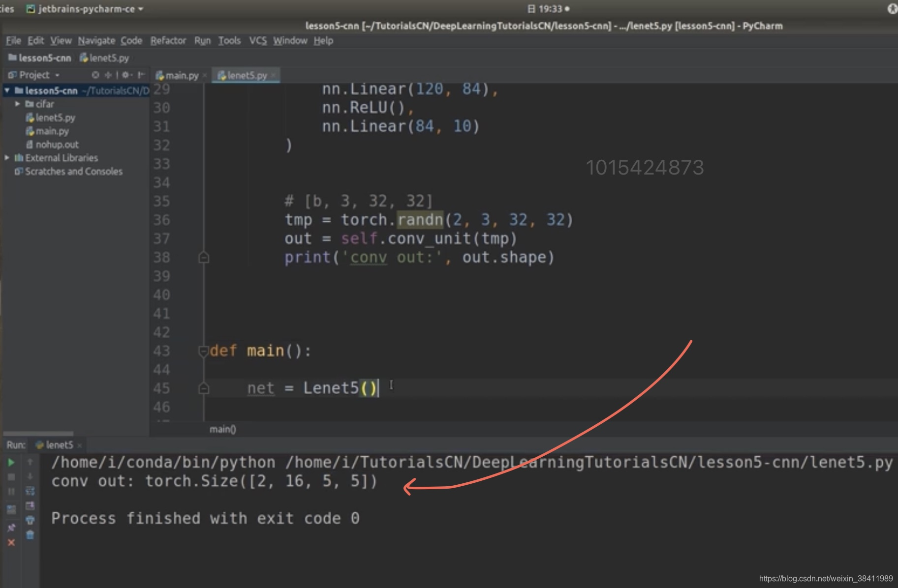Screen dimensions: 898x588
Task: Close the lenet5 Run tab
Action: click(x=80, y=445)
